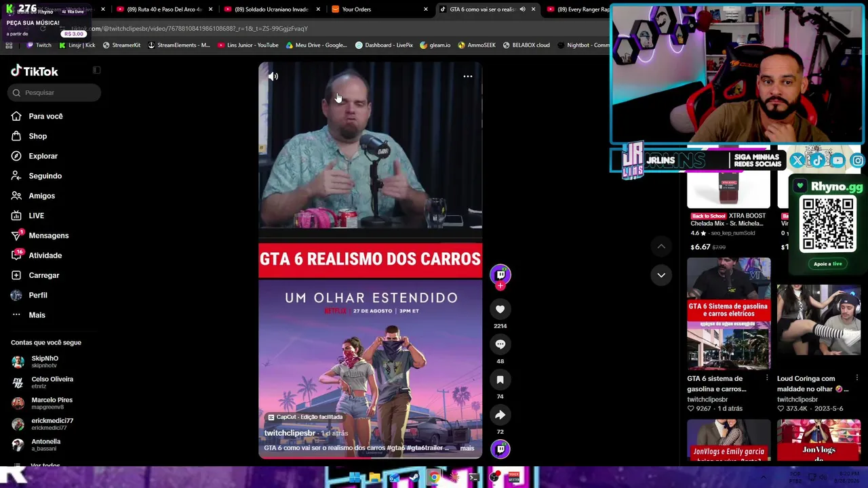Open the Dashboard - LivePix bookmark
Screen dimensions: 868x488
[384, 45]
